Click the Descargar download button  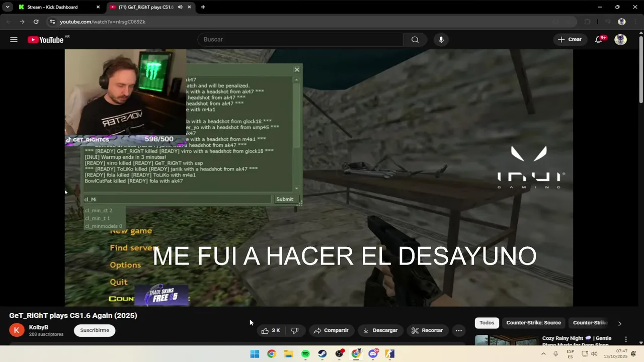point(380,330)
